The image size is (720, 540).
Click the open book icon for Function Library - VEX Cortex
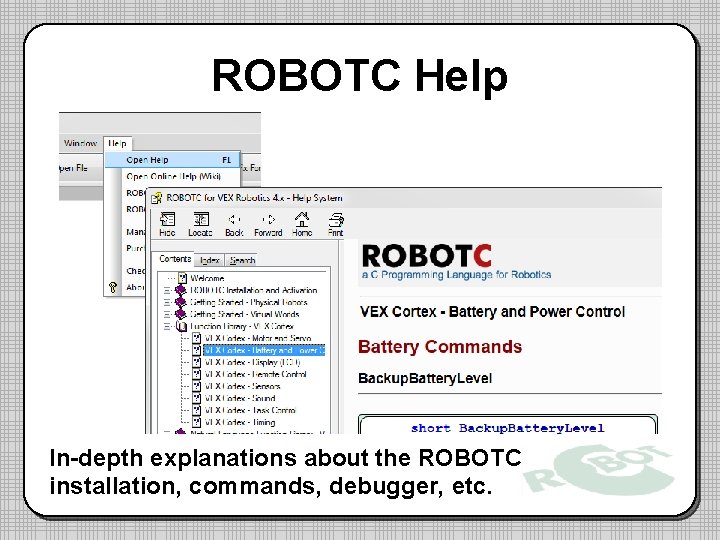click(x=181, y=326)
